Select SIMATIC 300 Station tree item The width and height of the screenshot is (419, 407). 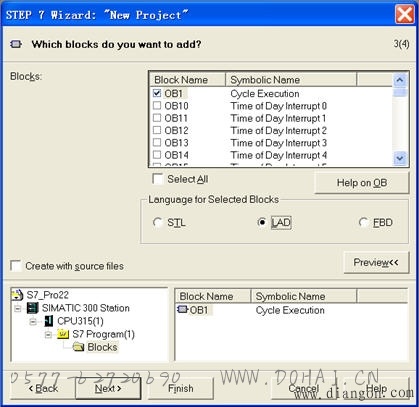86,308
